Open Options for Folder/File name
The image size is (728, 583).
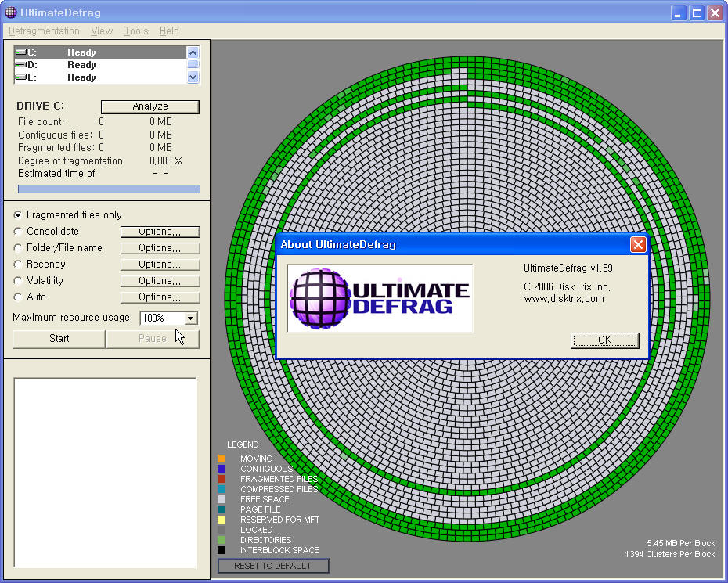[x=160, y=248]
